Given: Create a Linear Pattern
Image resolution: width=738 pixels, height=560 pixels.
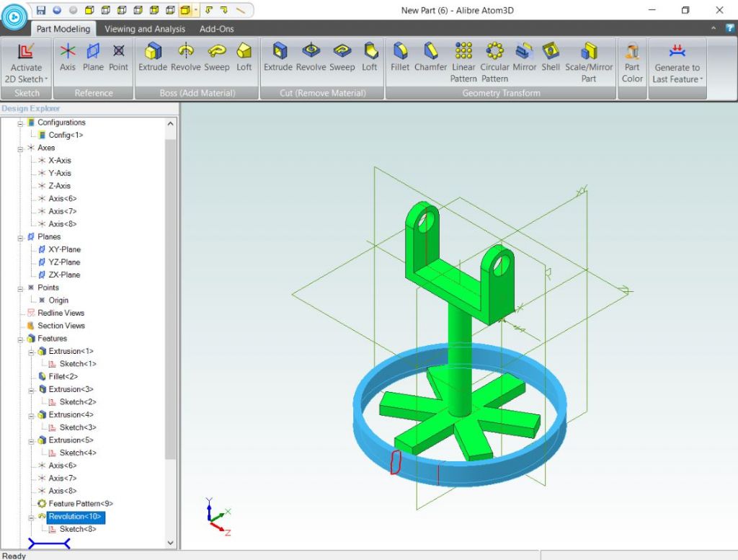Looking at the screenshot, I should [x=463, y=63].
